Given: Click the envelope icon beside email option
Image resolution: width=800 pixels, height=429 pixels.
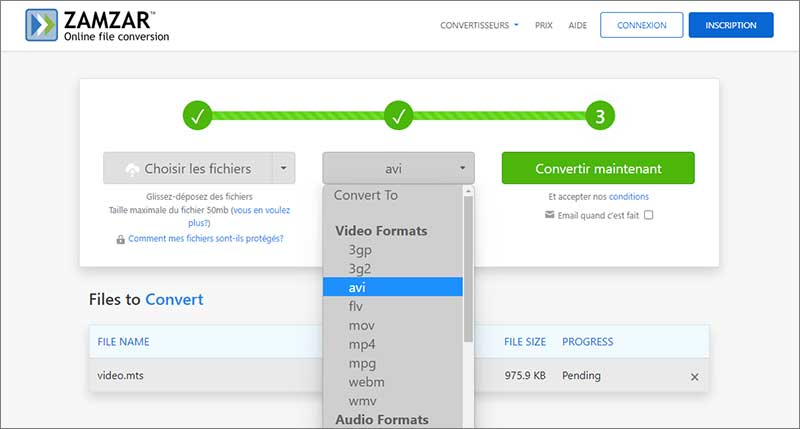Looking at the screenshot, I should (549, 215).
